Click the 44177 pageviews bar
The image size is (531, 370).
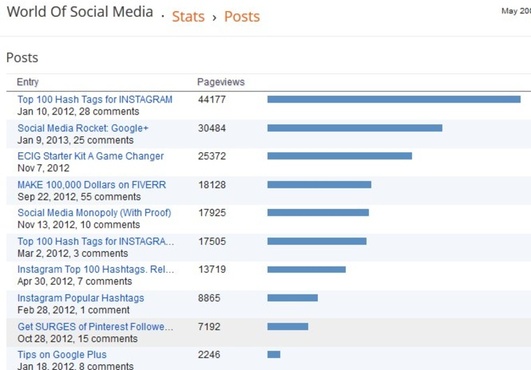click(394, 99)
